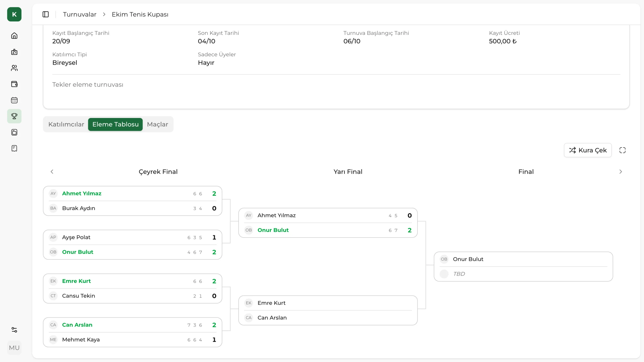Open the wallet icon in sidebar
The height and width of the screenshot is (362, 644).
pos(14,84)
